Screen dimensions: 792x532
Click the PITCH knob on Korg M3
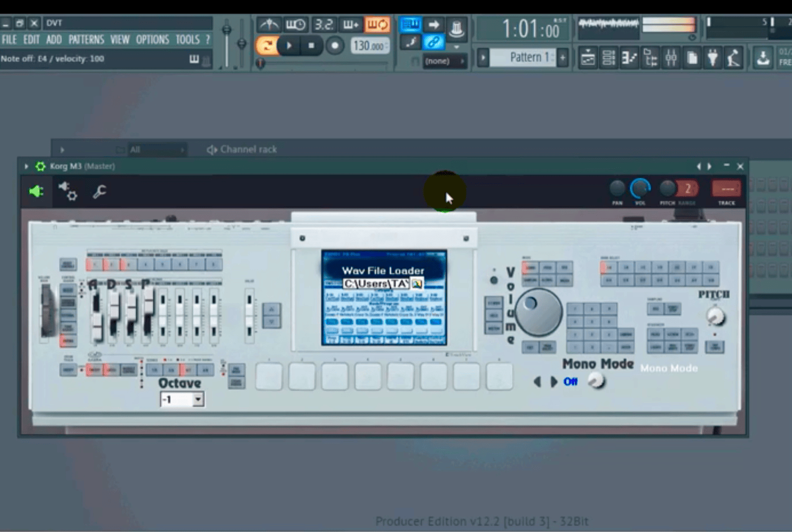715,316
